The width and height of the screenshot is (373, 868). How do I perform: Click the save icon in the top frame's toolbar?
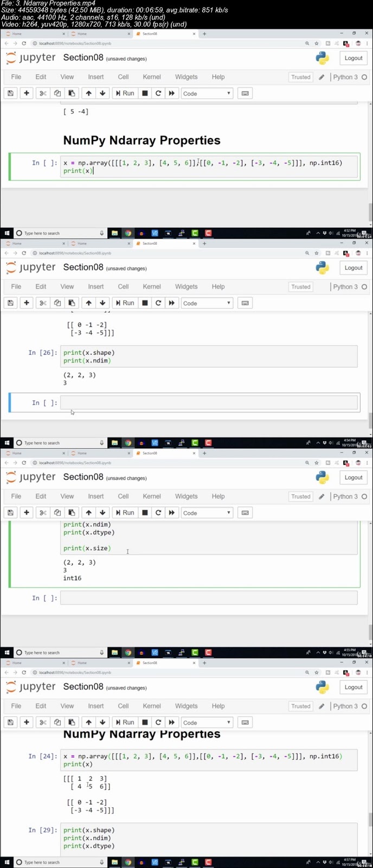(x=10, y=93)
